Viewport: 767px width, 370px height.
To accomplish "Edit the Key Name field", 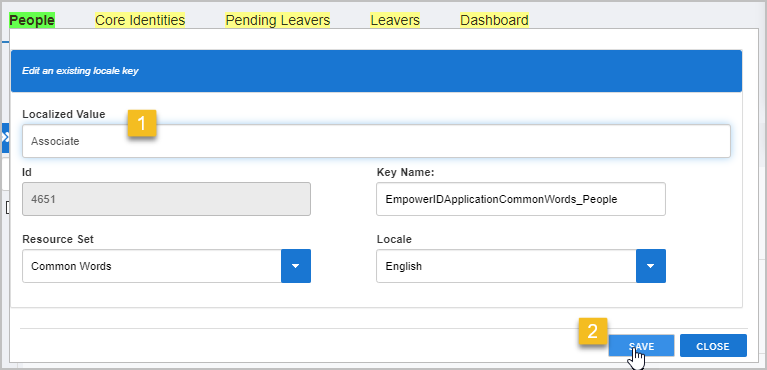I will click(521, 199).
